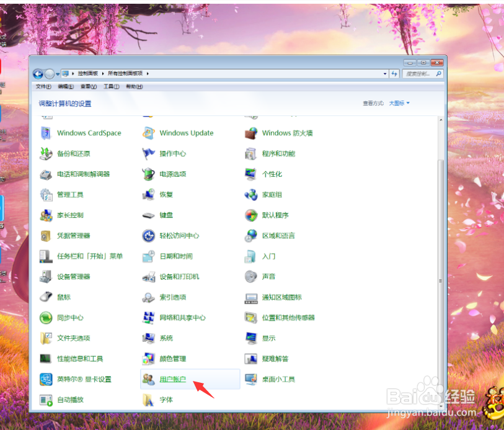Open the 字体 fonts folder icon

[148, 400]
